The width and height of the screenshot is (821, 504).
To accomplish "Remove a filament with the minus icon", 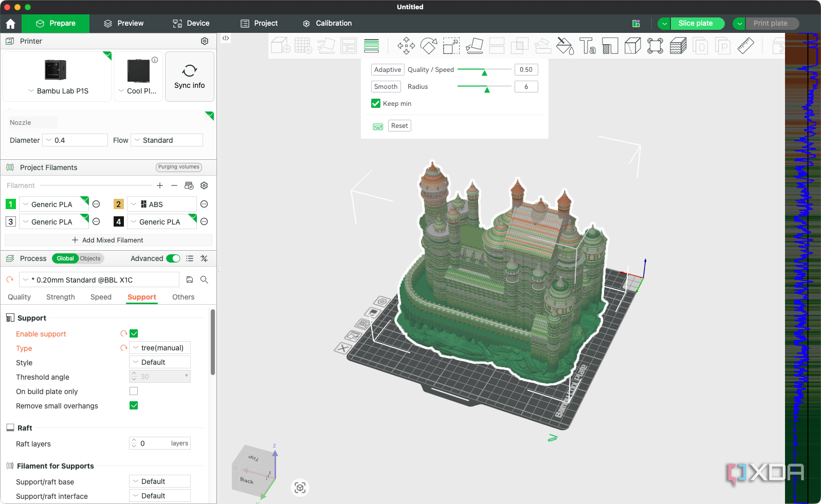I will point(174,185).
